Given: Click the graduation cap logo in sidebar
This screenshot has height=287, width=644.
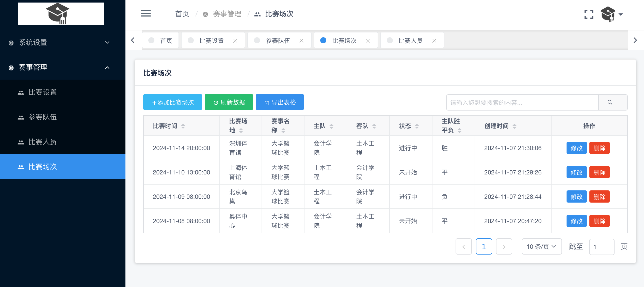Looking at the screenshot, I should coord(61,14).
